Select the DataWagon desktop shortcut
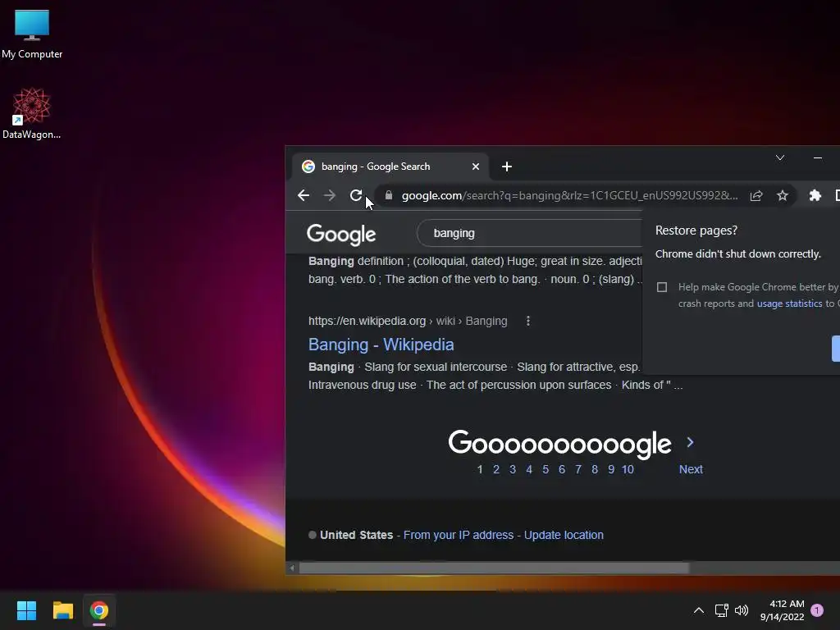Screen dimensions: 840x630 pyautogui.click(x=32, y=113)
